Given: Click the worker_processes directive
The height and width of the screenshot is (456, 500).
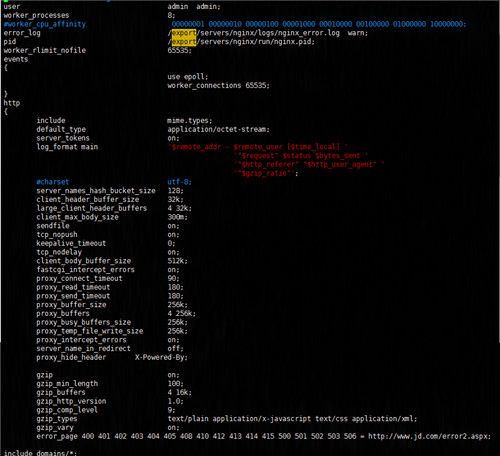Looking at the screenshot, I should click(x=36, y=15).
